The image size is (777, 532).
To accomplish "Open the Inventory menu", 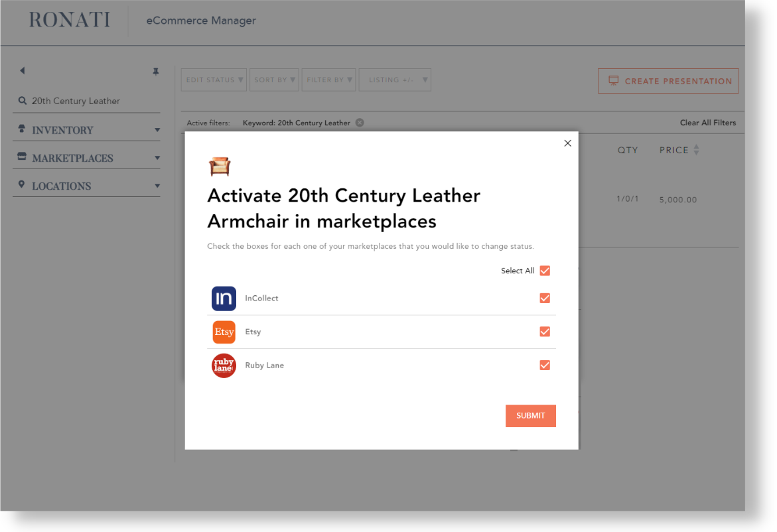I will pyautogui.click(x=86, y=130).
